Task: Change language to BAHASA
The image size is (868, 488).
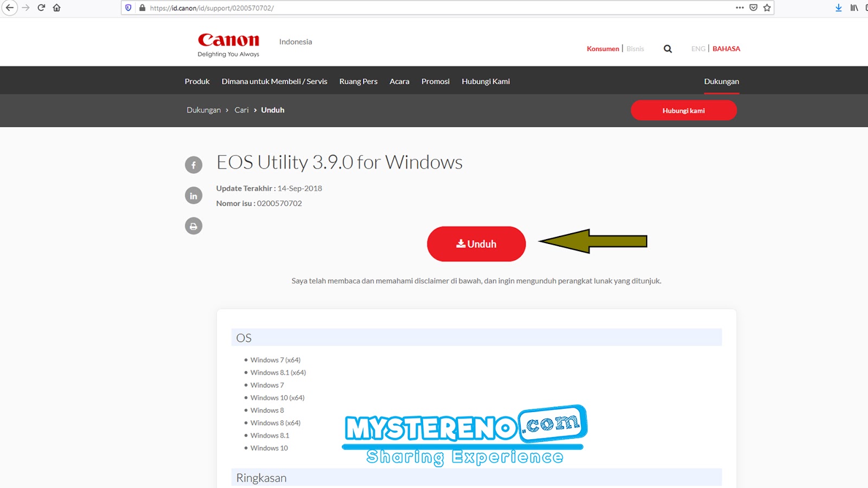Action: point(726,49)
